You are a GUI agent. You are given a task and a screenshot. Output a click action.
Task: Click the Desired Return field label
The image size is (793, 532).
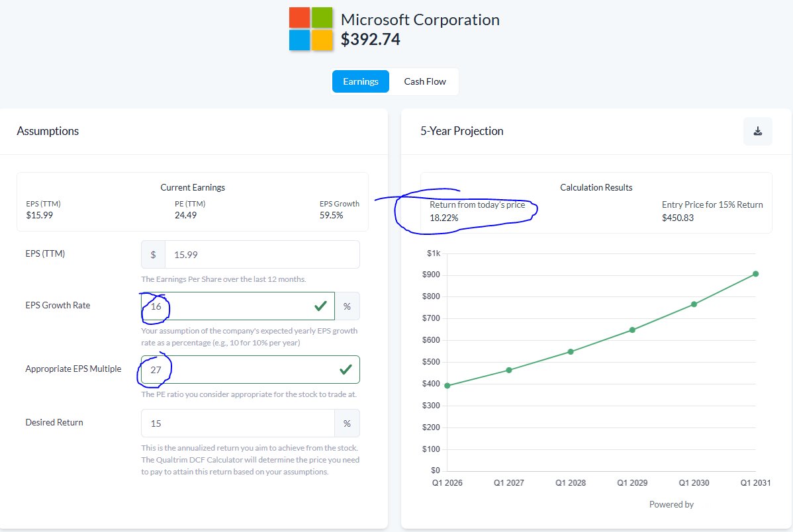click(54, 422)
